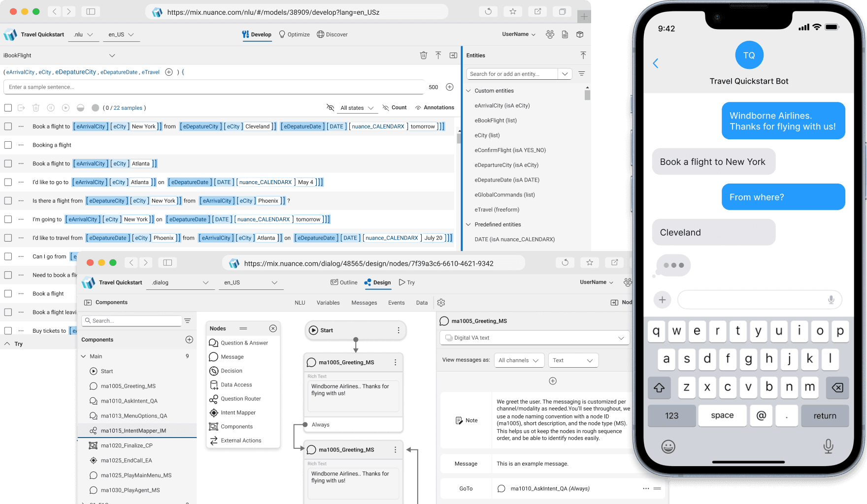867x504 pixels.
Task: Open UserName menu in dialog window
Action: pyautogui.click(x=597, y=283)
